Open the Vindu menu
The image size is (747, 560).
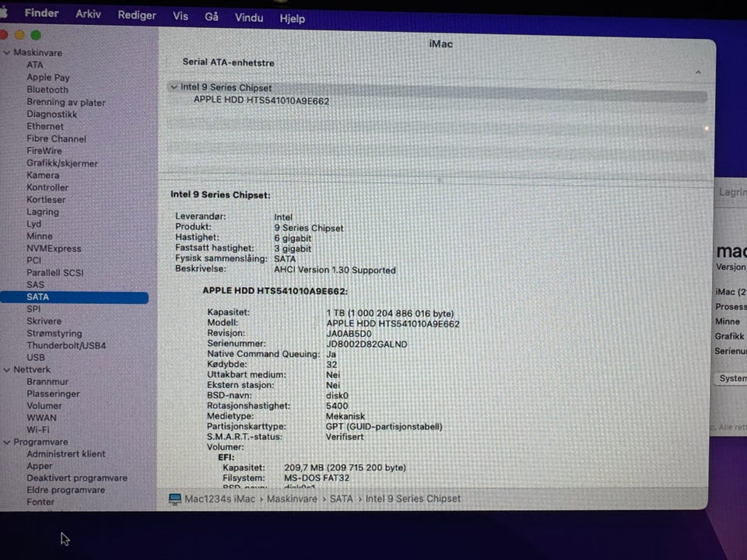point(249,18)
